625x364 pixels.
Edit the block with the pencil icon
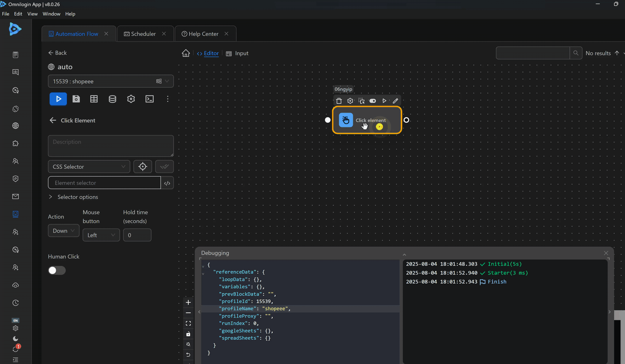tap(395, 101)
